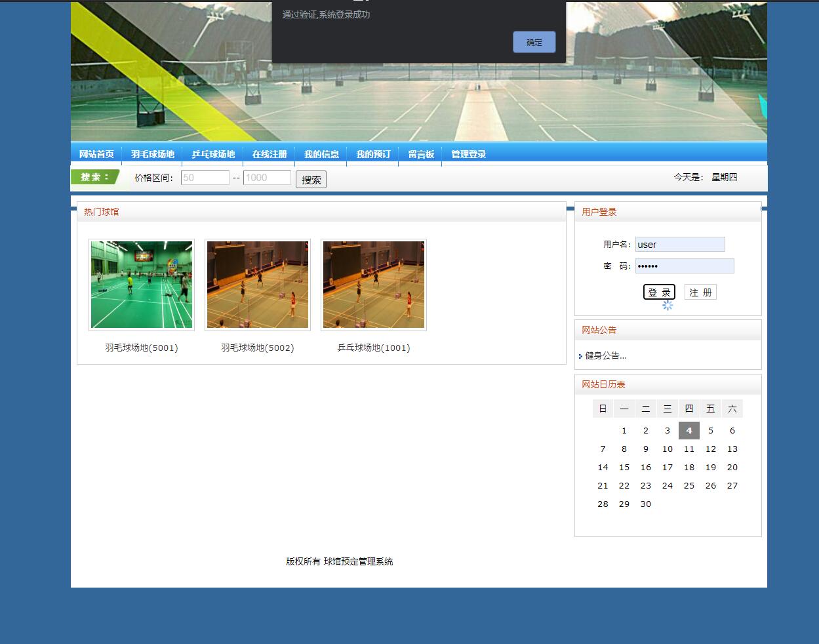Viewport: 819px width, 644px height.
Task: Click the 乒乓球场地(1001) caption link
Action: click(x=374, y=348)
